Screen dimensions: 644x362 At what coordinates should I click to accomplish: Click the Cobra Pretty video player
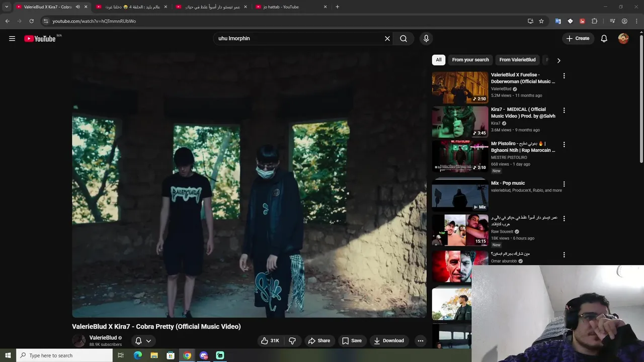click(249, 185)
